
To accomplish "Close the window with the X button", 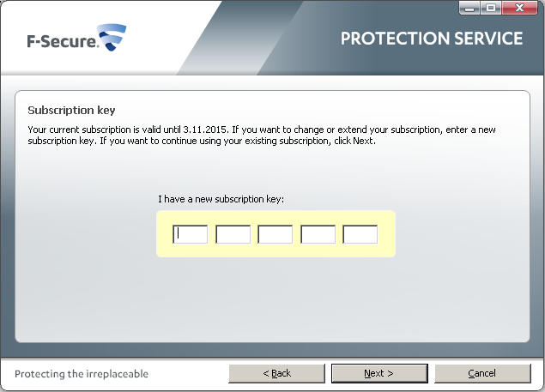I will [x=519, y=8].
